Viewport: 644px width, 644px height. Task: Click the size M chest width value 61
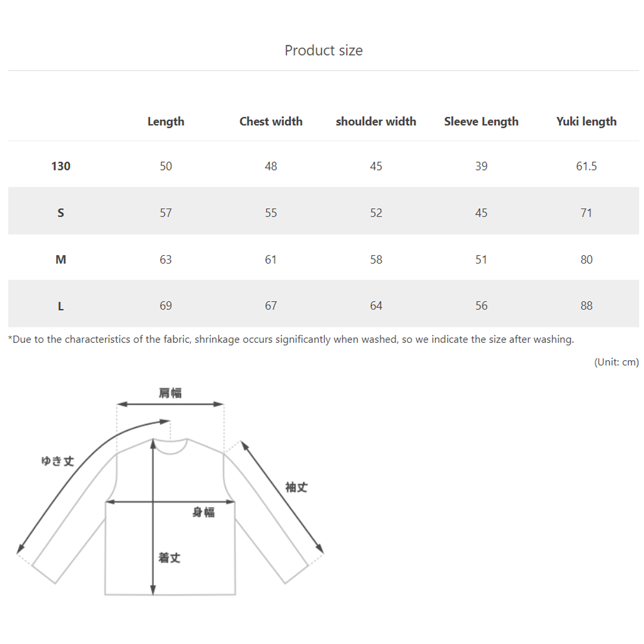point(271,259)
